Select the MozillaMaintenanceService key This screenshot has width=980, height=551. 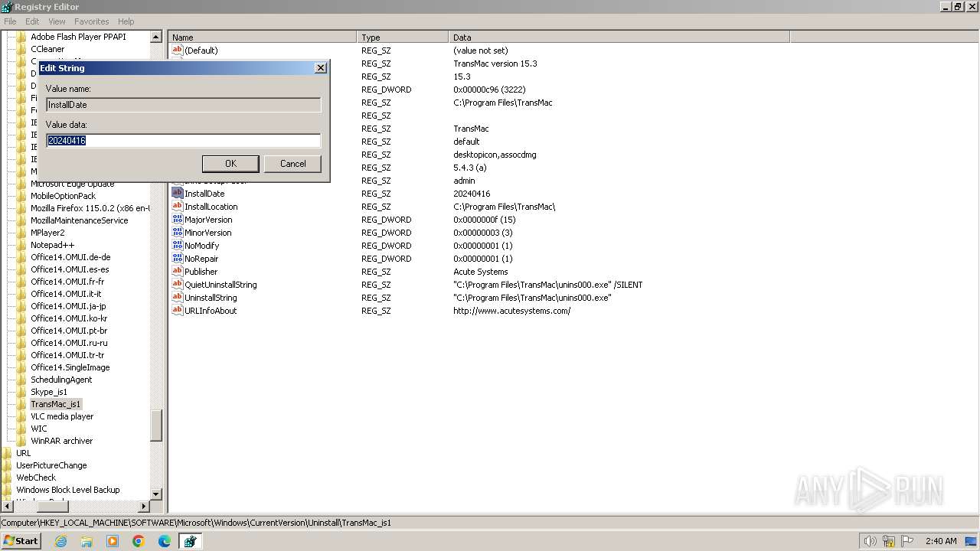[x=79, y=220]
